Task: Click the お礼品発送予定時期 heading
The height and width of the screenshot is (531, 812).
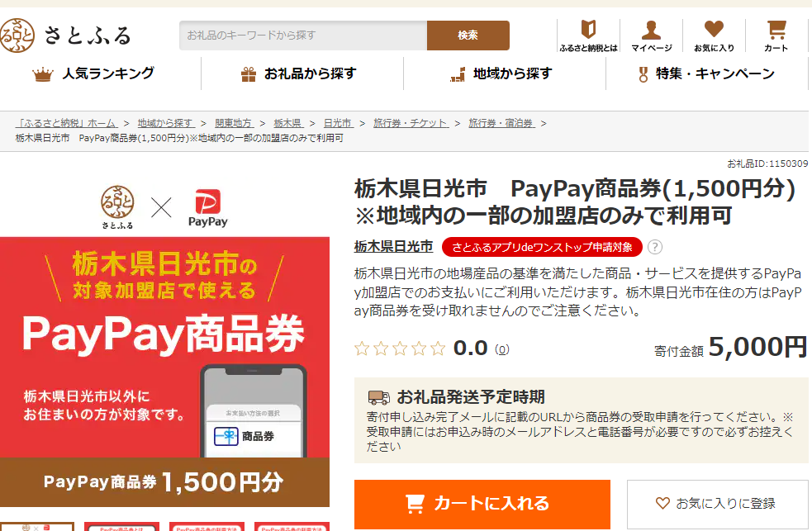Action: 471,397
